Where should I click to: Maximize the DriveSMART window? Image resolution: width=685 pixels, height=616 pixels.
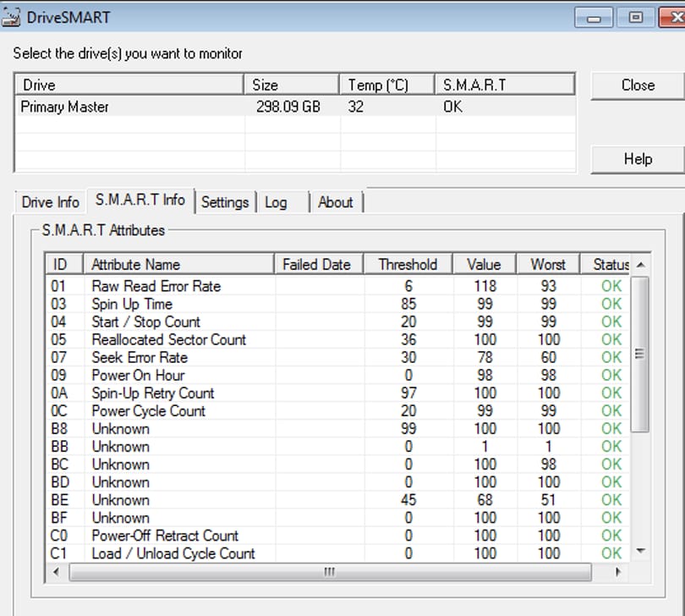pyautogui.click(x=635, y=18)
